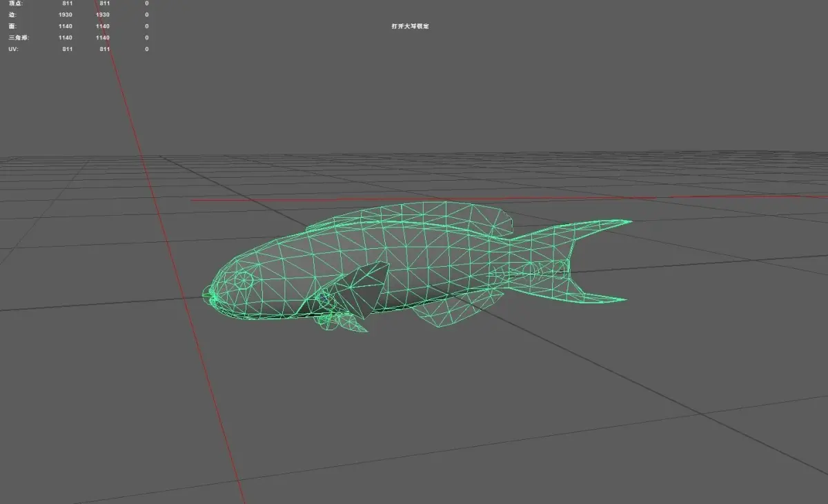The height and width of the screenshot is (504, 828).
Task: Click the 打开大写锁定 message in the viewport
Action: (x=410, y=26)
